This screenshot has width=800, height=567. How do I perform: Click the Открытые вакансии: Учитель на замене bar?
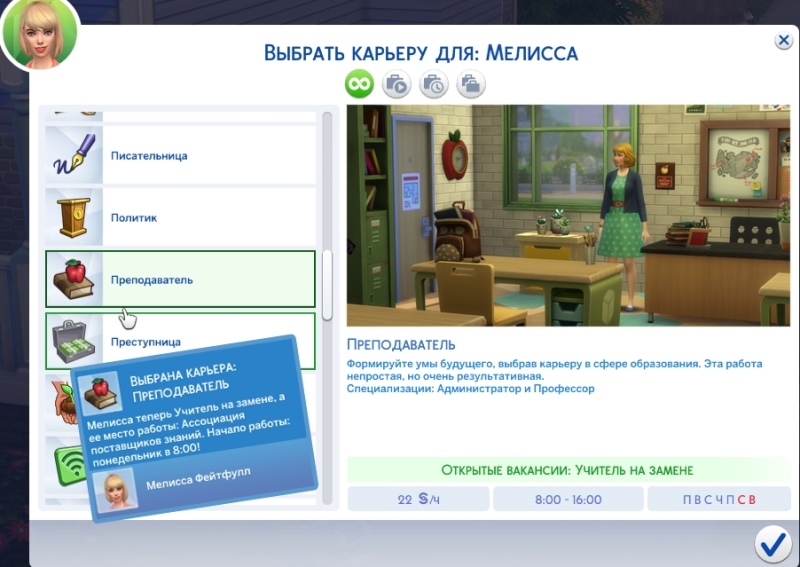coord(569,470)
